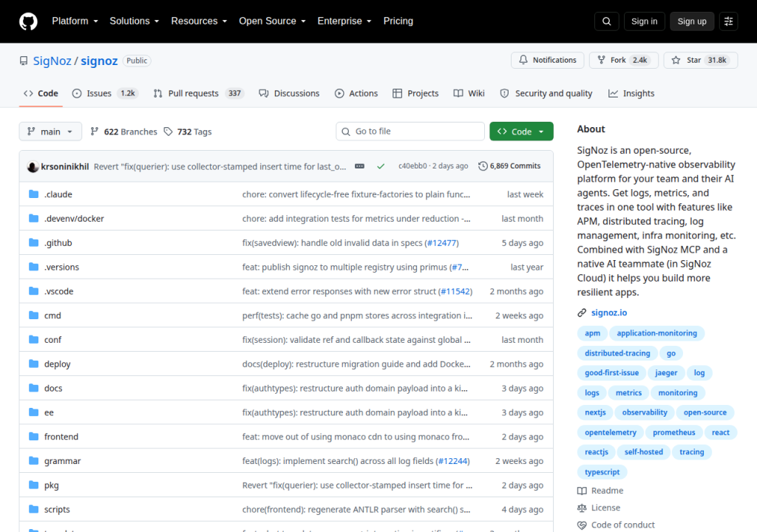The height and width of the screenshot is (532, 757).
Task: Open the green Code dropdown button
Action: pos(521,132)
